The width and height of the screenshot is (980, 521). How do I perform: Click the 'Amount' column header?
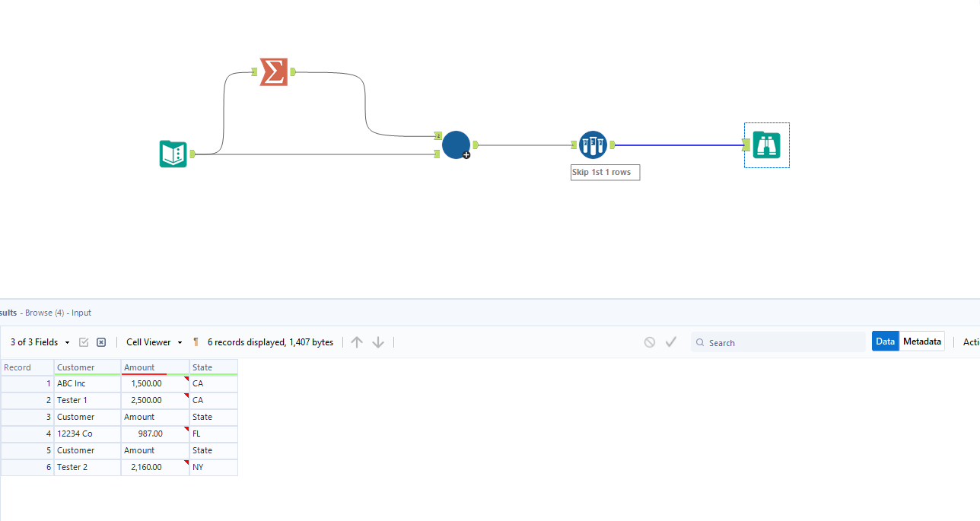point(139,367)
